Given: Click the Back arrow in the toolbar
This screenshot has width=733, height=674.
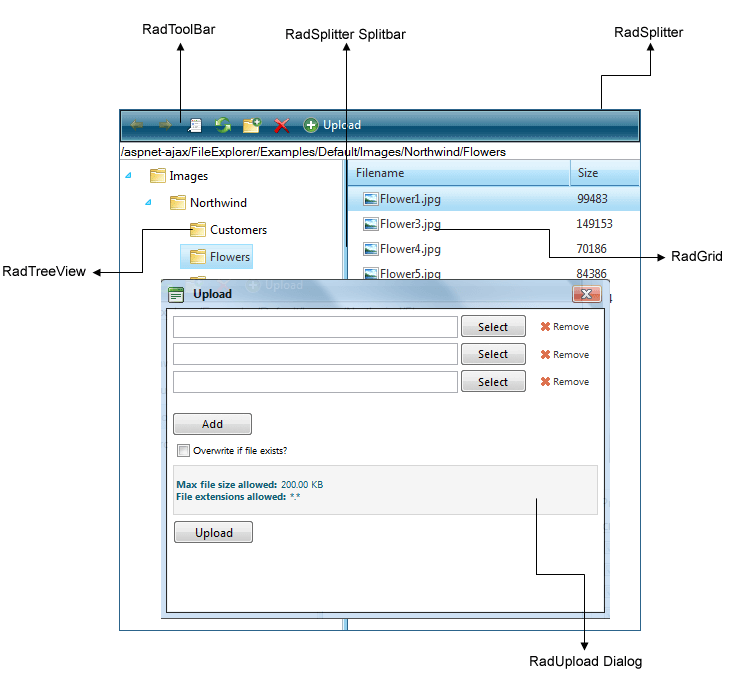Looking at the screenshot, I should 137,125.
